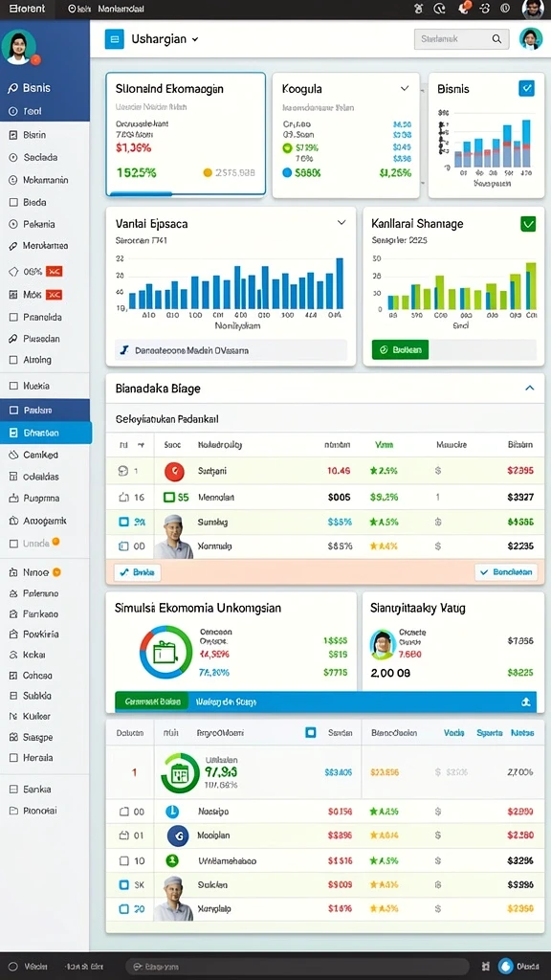
Task: Click the icon next to Mók
Action: click(x=12, y=295)
